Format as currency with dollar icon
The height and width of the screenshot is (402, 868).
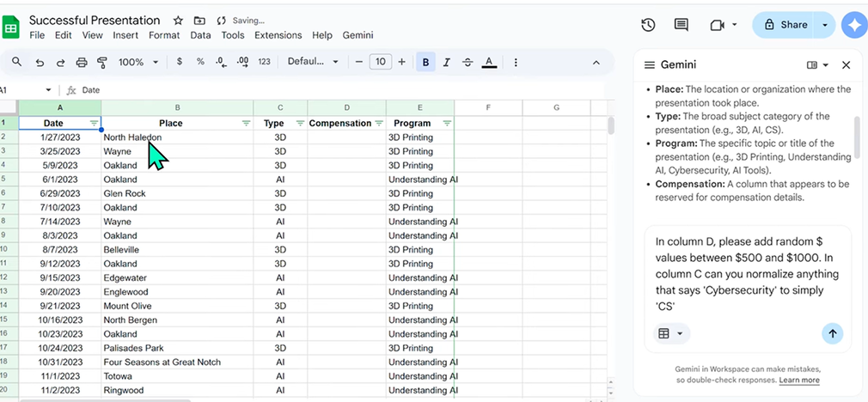coord(180,62)
